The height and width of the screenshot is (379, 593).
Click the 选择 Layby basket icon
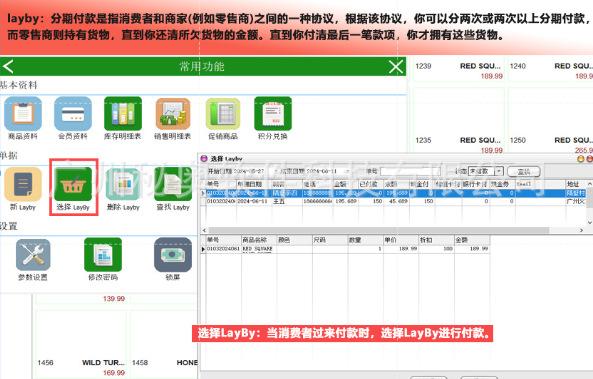(x=73, y=184)
